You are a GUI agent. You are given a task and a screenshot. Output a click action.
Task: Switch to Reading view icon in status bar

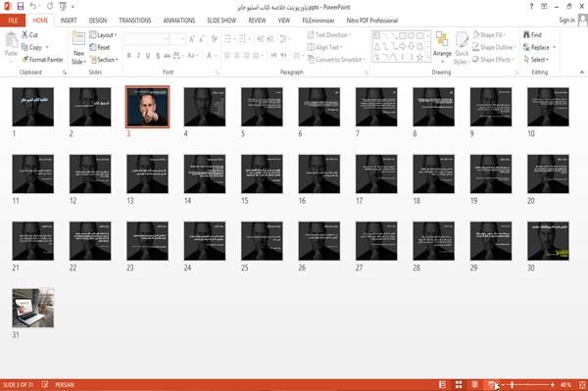click(474, 384)
